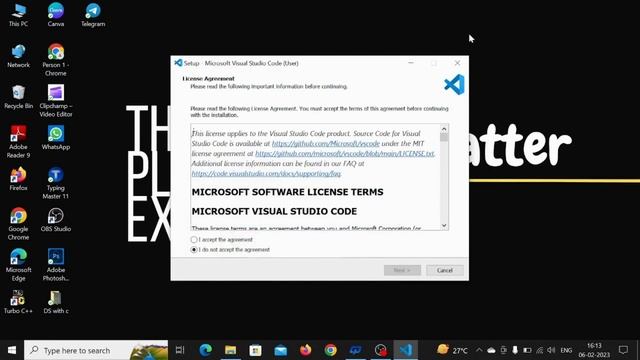Select This PC desktop icon

[18, 15]
